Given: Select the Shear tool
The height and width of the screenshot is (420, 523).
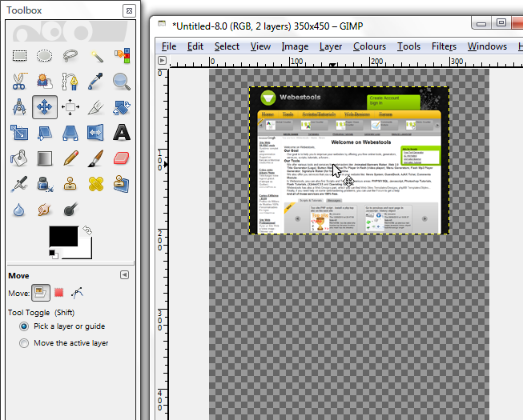Looking at the screenshot, I should pos(44,133).
